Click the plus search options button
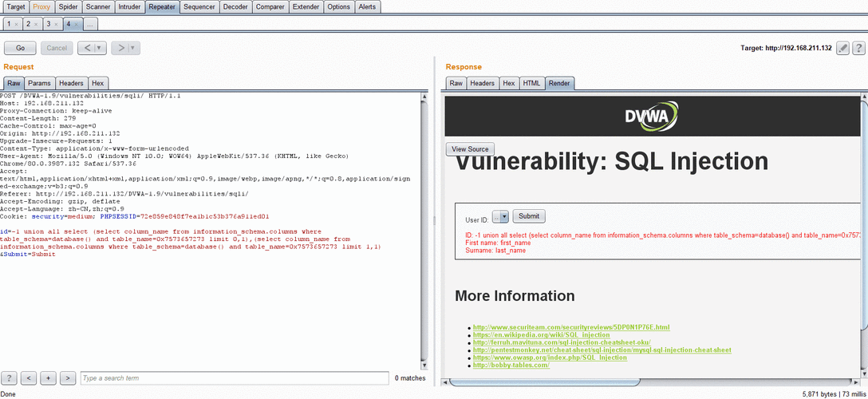This screenshot has height=399, width=868. (48, 378)
